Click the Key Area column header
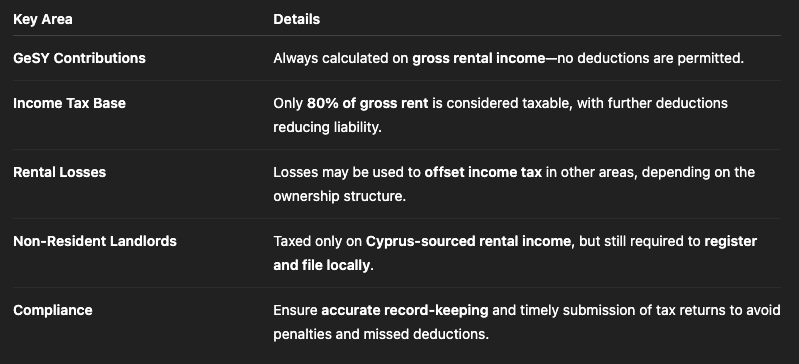Screen dimensions: 799x364 coord(43,19)
